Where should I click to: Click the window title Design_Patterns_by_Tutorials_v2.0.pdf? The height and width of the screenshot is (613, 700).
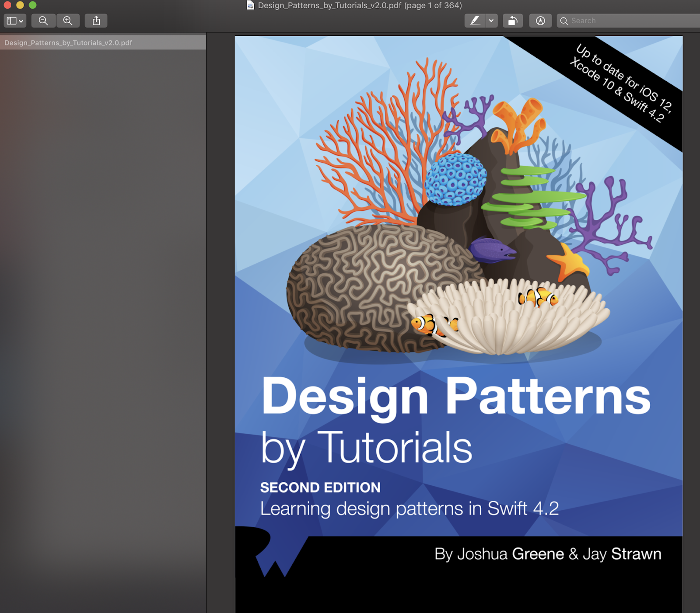[329, 5]
